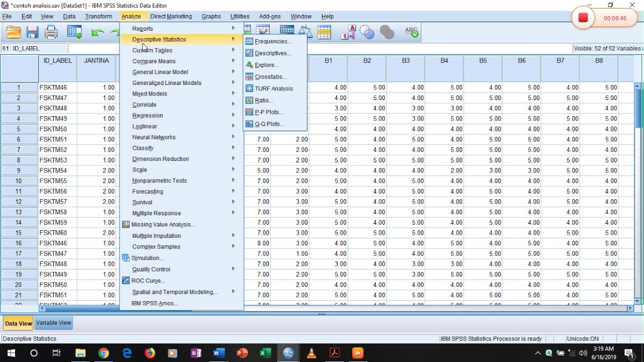Click the vertical scrollbar of data grid
Screen dimensions: 644x362
[638, 193]
